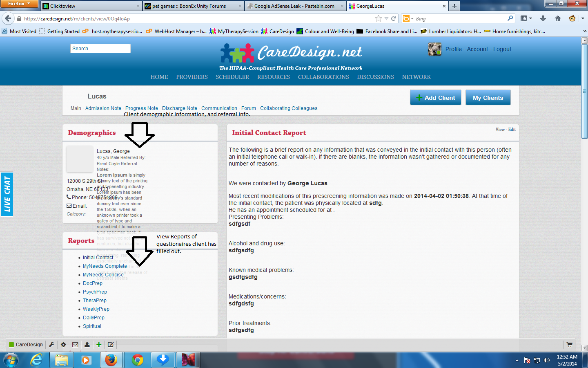588x368 pixels.
Task: Click the Bing search magnifier icon
Action: pyautogui.click(x=510, y=18)
